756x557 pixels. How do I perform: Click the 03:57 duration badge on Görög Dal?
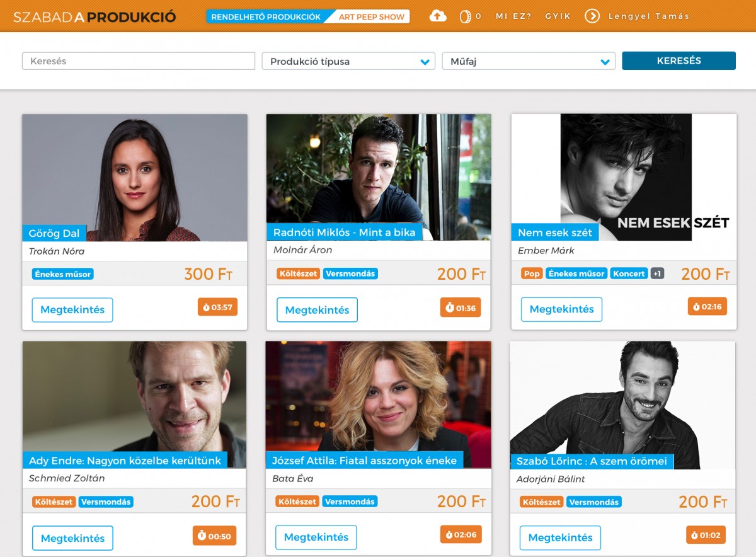click(x=217, y=307)
